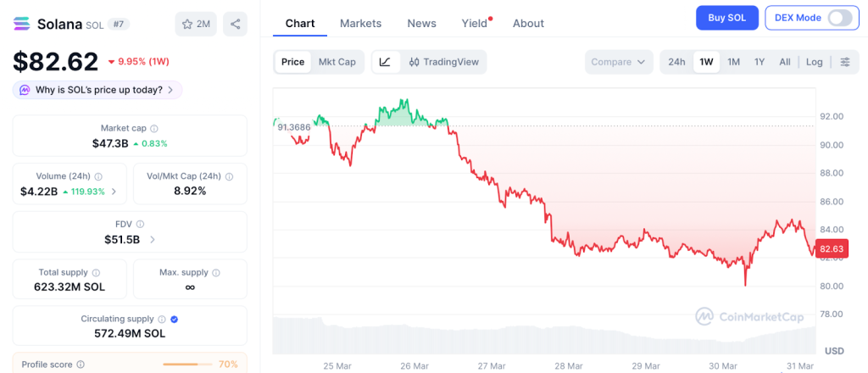Toggle Log scale on the chart
The width and height of the screenshot is (868, 373).
point(814,62)
